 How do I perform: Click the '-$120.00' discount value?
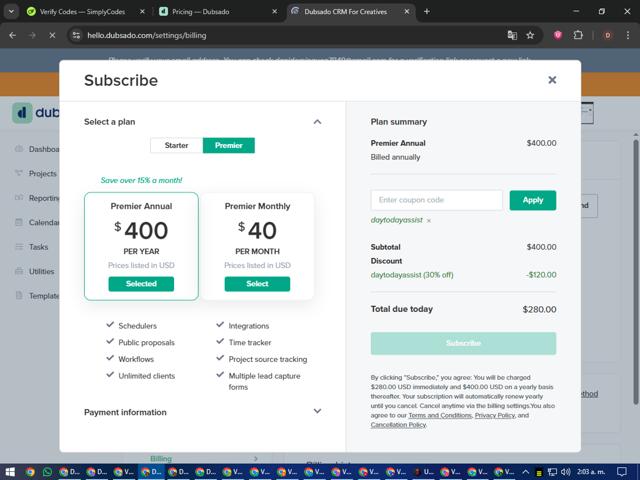541,275
